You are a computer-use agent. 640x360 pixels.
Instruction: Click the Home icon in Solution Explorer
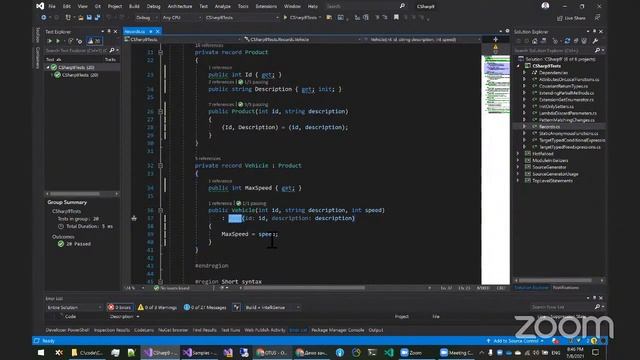pyautogui.click(x=535, y=41)
